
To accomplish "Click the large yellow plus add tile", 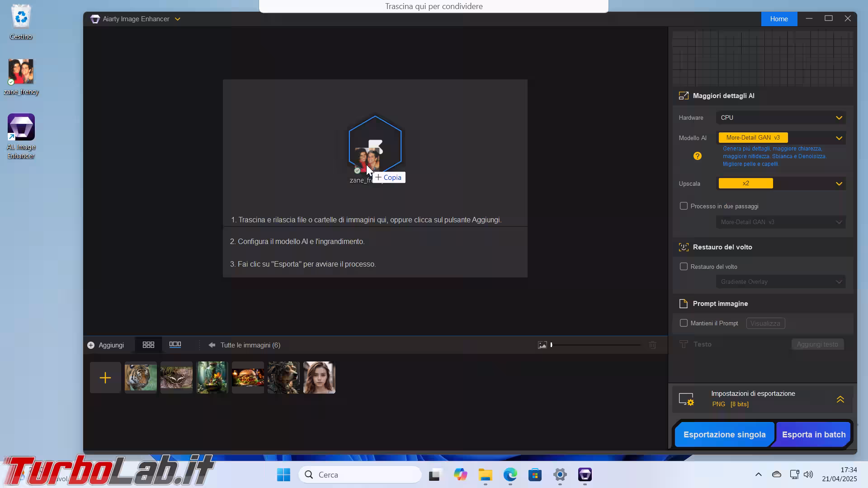I will [x=105, y=378].
